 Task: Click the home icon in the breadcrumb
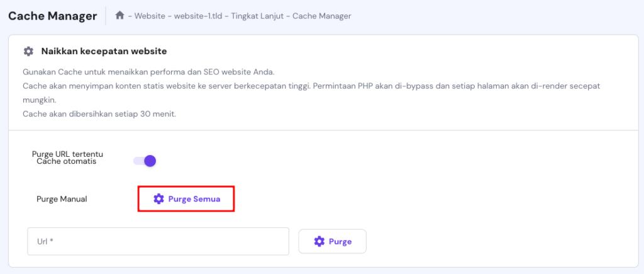pyautogui.click(x=119, y=15)
